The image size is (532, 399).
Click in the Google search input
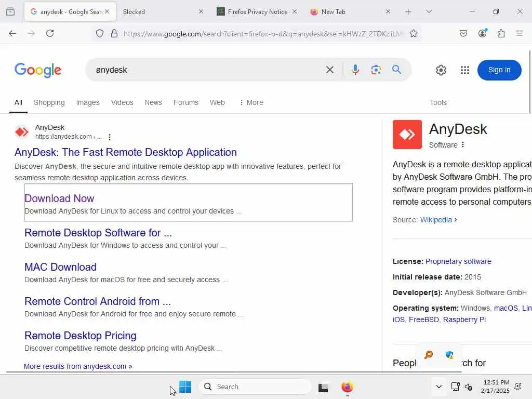click(207, 70)
